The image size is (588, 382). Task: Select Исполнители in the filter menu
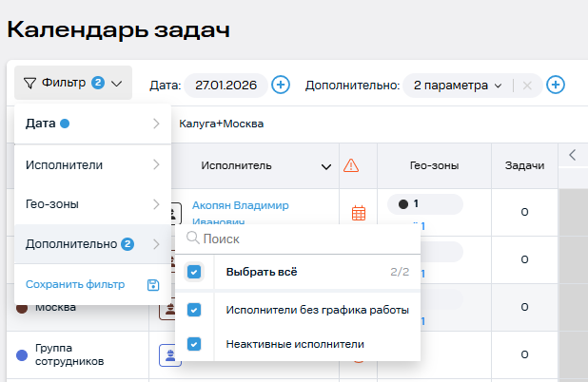click(x=92, y=164)
